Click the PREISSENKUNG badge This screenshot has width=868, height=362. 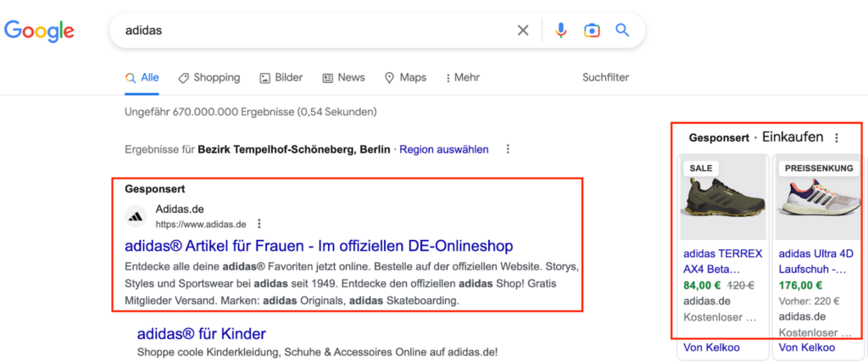(x=819, y=168)
